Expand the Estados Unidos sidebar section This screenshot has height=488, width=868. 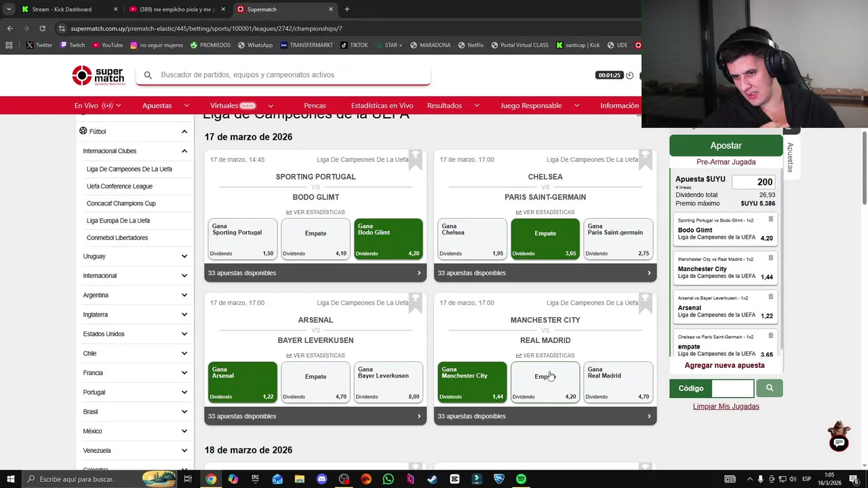[x=135, y=334]
